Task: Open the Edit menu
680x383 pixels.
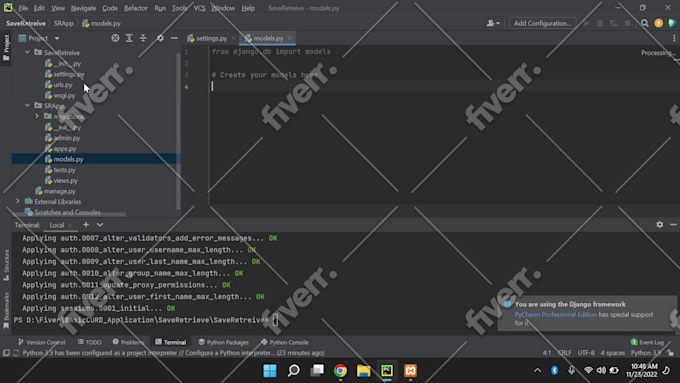Action: point(39,8)
